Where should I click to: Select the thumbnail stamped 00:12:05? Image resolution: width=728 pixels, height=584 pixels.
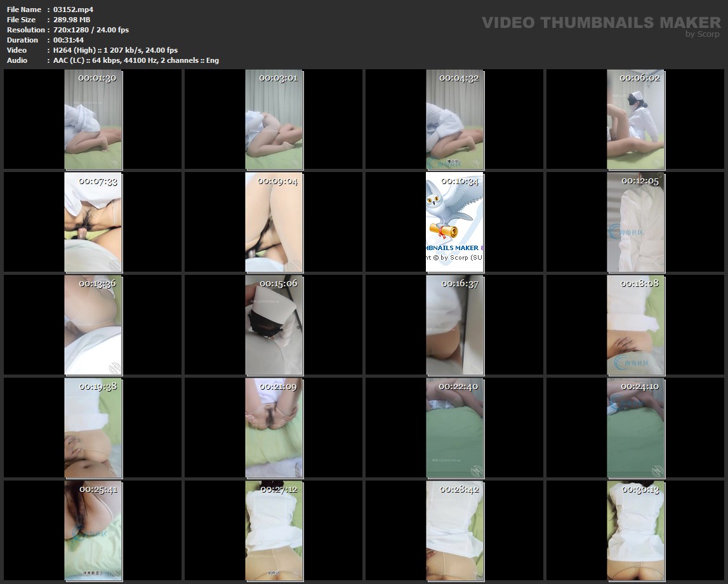click(x=636, y=222)
